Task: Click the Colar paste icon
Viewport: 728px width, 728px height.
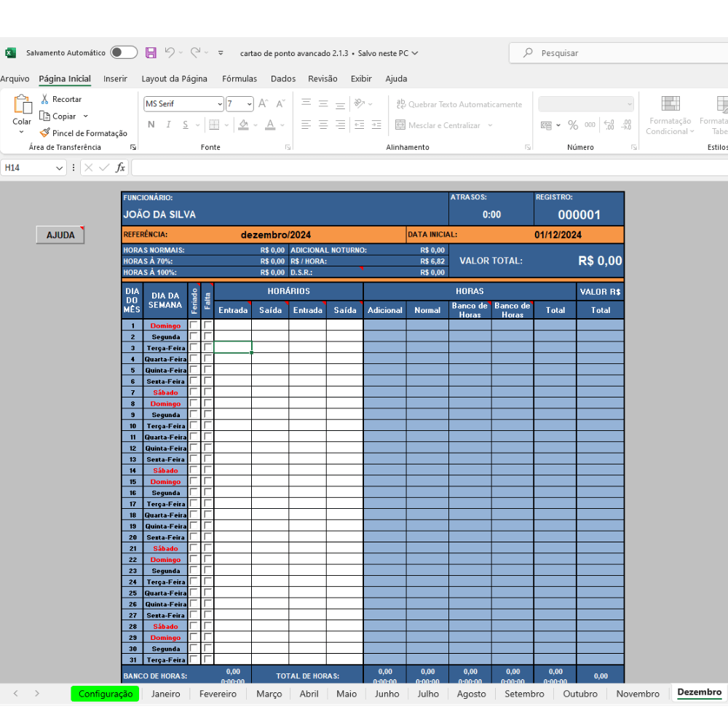Action: [x=22, y=105]
